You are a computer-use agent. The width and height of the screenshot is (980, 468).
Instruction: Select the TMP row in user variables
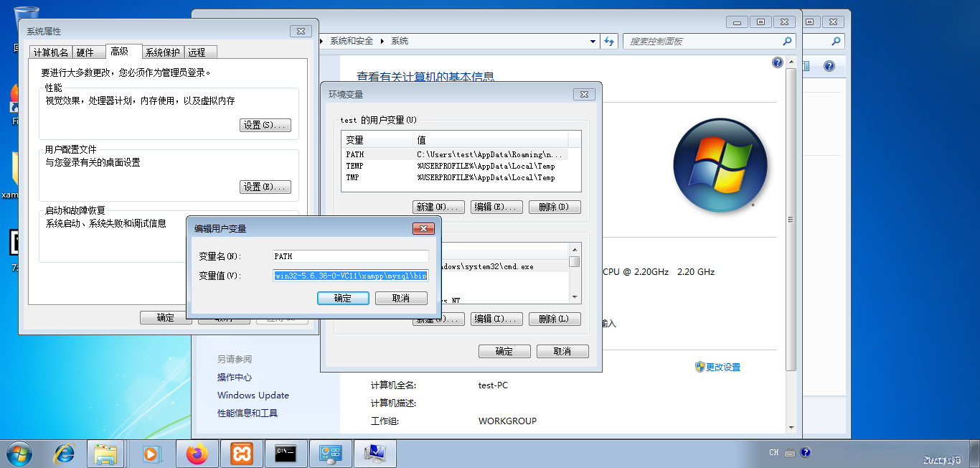click(455, 177)
